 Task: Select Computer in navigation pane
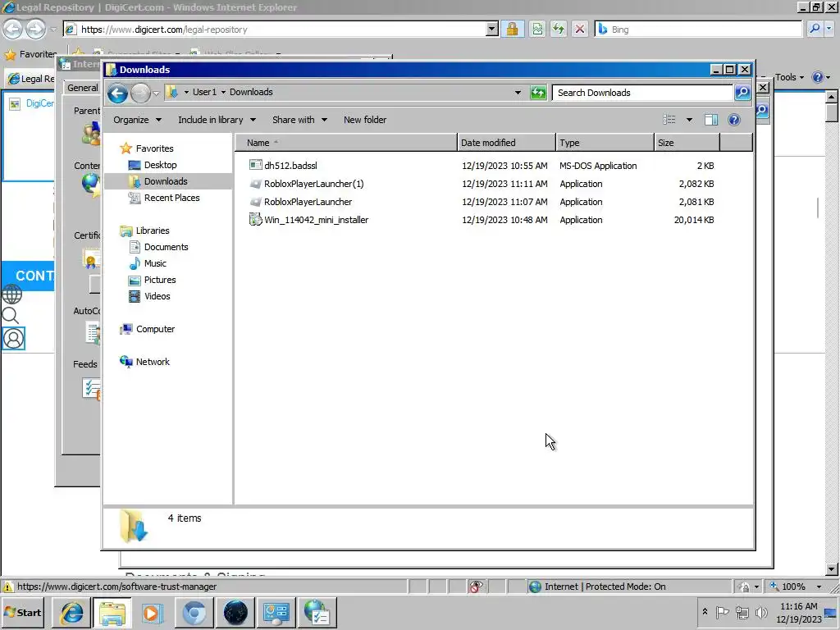coord(155,329)
